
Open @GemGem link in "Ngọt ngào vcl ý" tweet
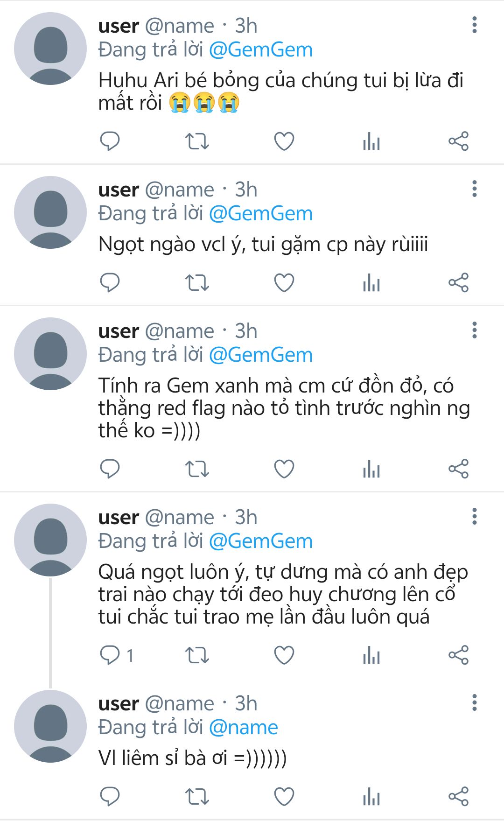click(260, 214)
